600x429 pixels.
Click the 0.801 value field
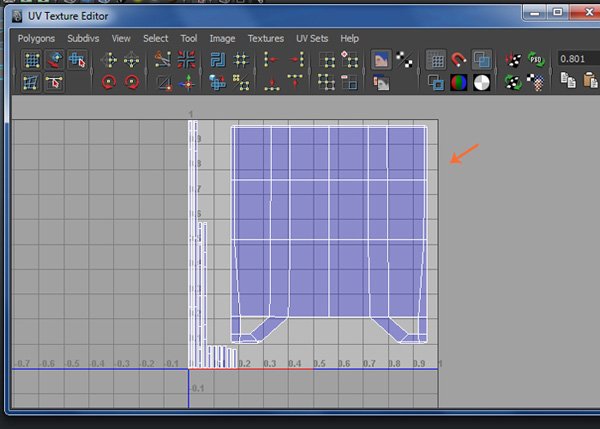pos(579,59)
